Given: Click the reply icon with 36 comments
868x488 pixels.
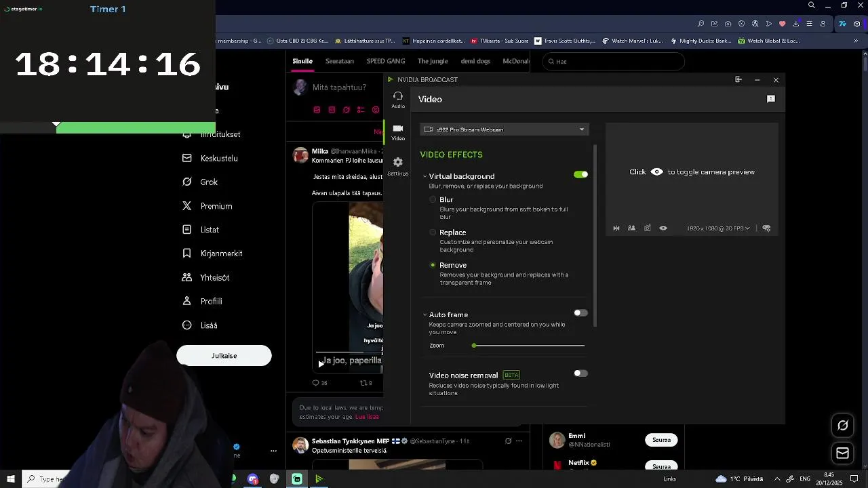Looking at the screenshot, I should 319,383.
